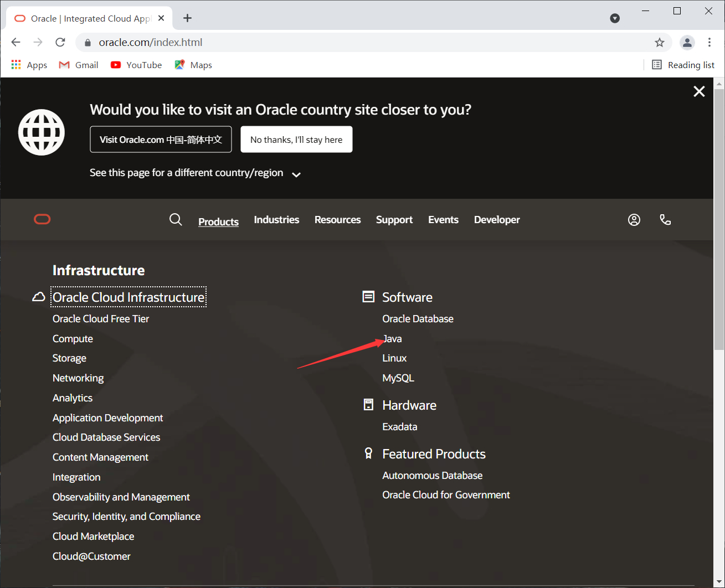Click the site lock icon in address bar
The height and width of the screenshot is (588, 725).
click(x=88, y=43)
